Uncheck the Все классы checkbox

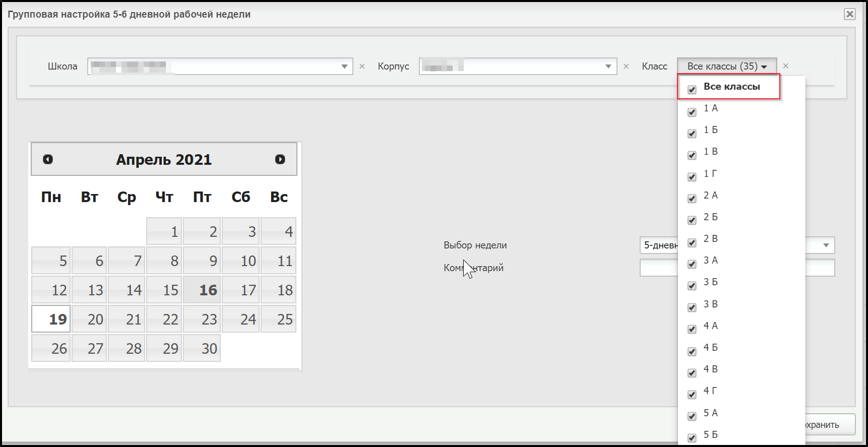[692, 90]
